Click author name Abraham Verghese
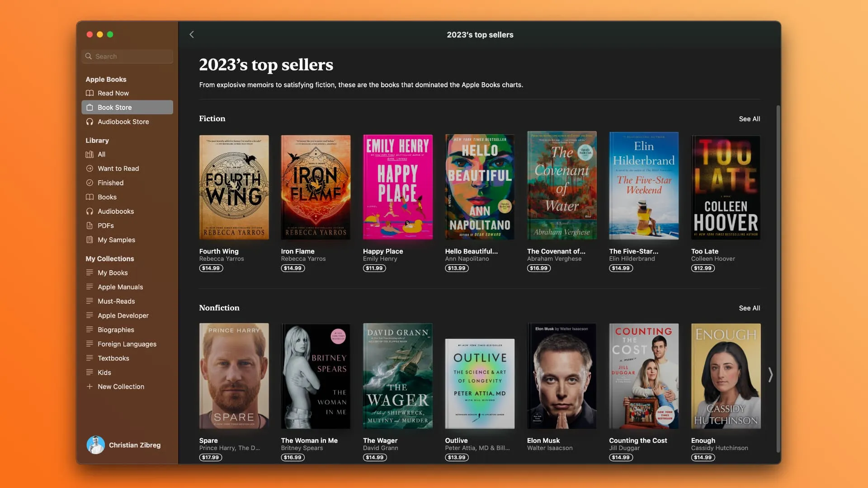The height and width of the screenshot is (488, 868). click(x=554, y=259)
